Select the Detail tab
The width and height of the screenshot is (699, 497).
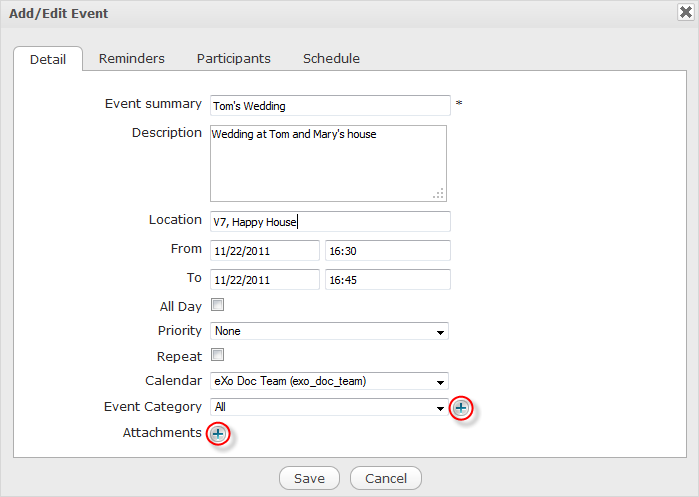[48, 59]
